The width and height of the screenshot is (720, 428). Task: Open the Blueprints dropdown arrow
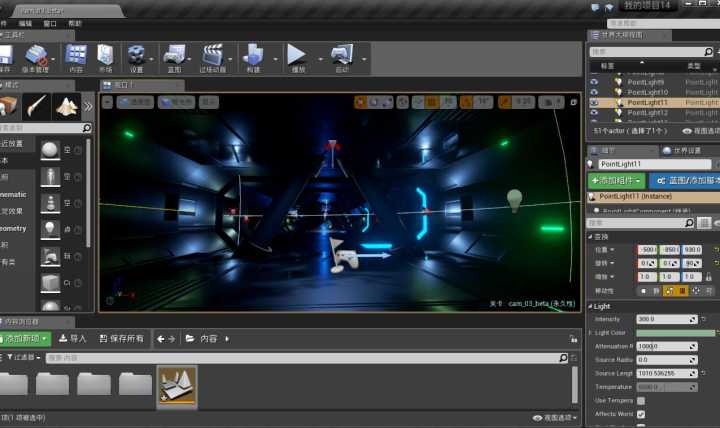tap(190, 59)
